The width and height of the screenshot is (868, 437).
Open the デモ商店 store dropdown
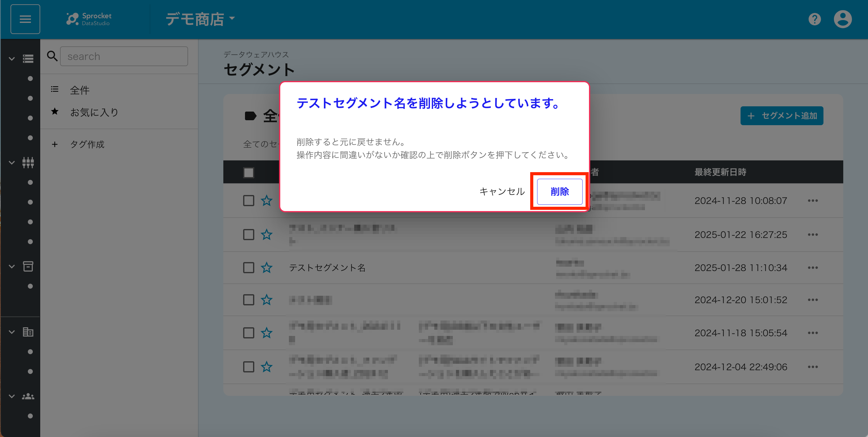tap(200, 19)
